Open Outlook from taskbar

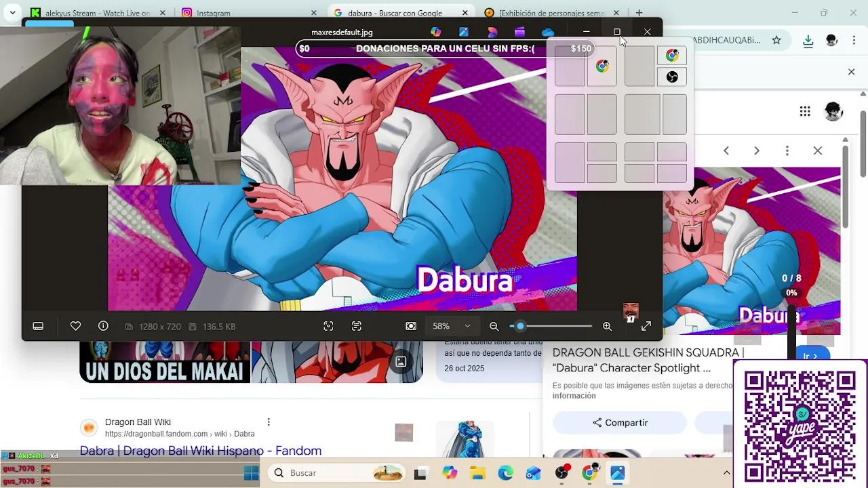534,473
